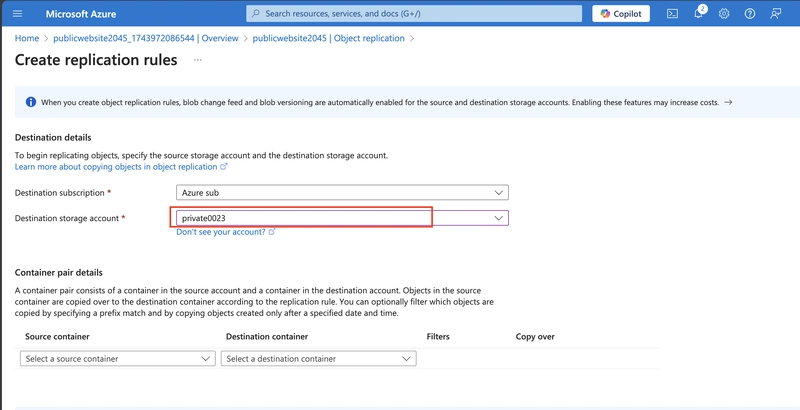Image resolution: width=800 pixels, height=410 pixels.
Task: Open publicwebsite2045 Object replication breadcrumb
Action: pyautogui.click(x=329, y=38)
